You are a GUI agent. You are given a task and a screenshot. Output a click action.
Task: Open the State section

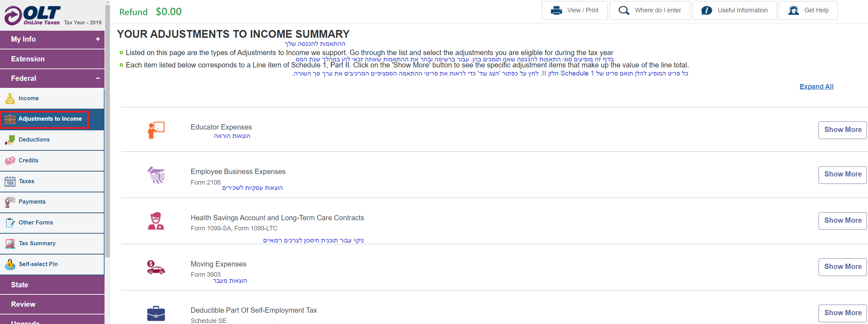(x=52, y=285)
